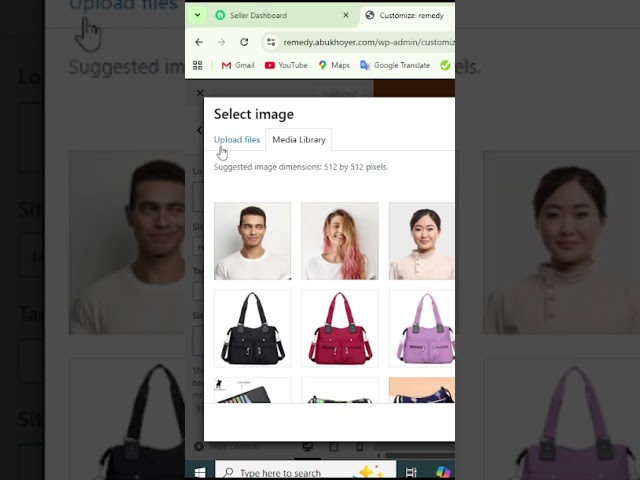
Task: Close the Seller Dashboard tab
Action: (x=346, y=15)
